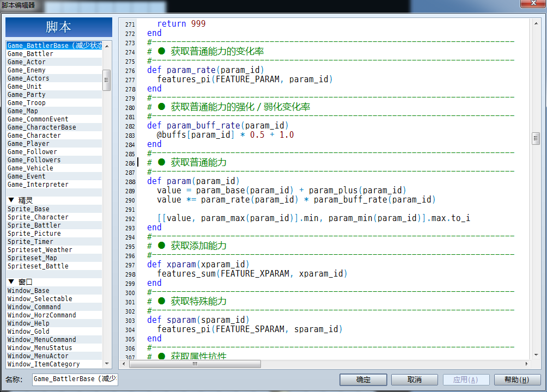This screenshot has width=547, height=392.
Task: Click the horizontal scroll right arrow
Action: (x=526, y=364)
